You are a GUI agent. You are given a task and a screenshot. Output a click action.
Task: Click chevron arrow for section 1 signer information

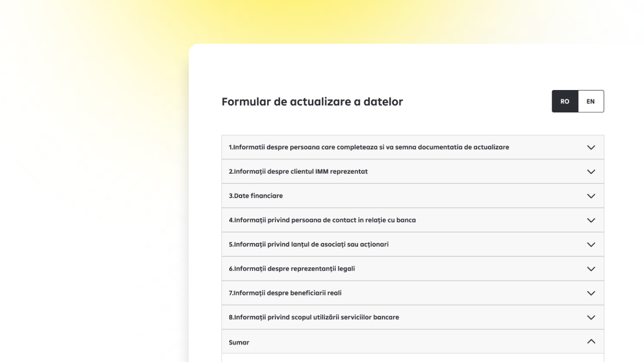pyautogui.click(x=591, y=147)
